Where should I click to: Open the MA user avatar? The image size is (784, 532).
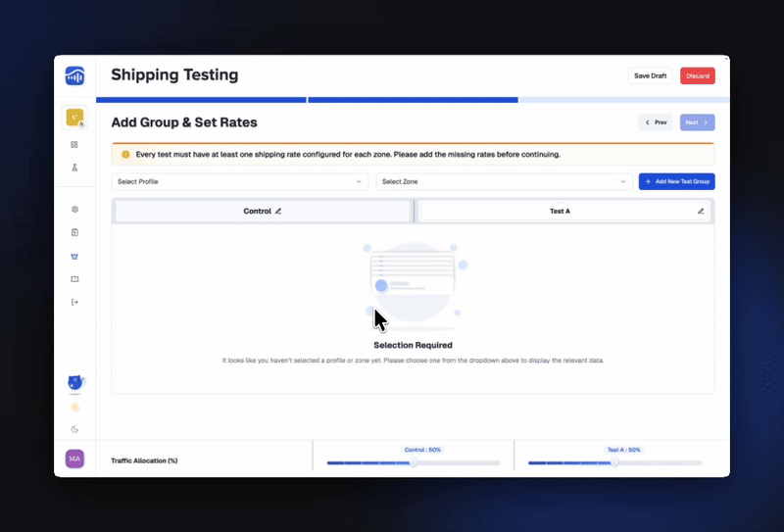[74, 459]
